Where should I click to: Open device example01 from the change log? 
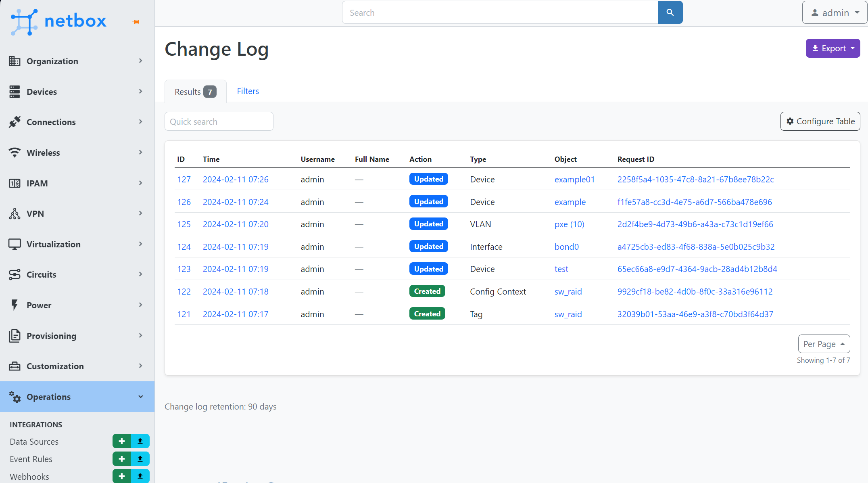[x=574, y=179]
